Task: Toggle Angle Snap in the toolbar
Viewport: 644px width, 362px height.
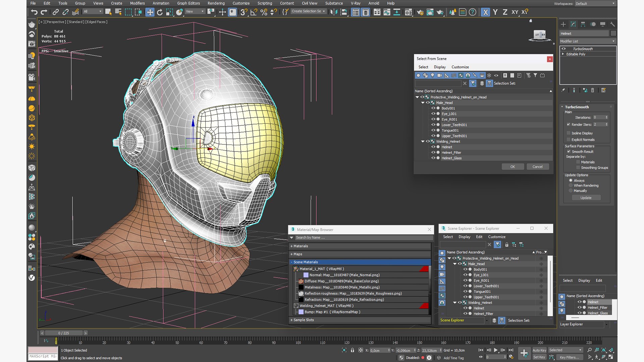Action: click(x=254, y=12)
